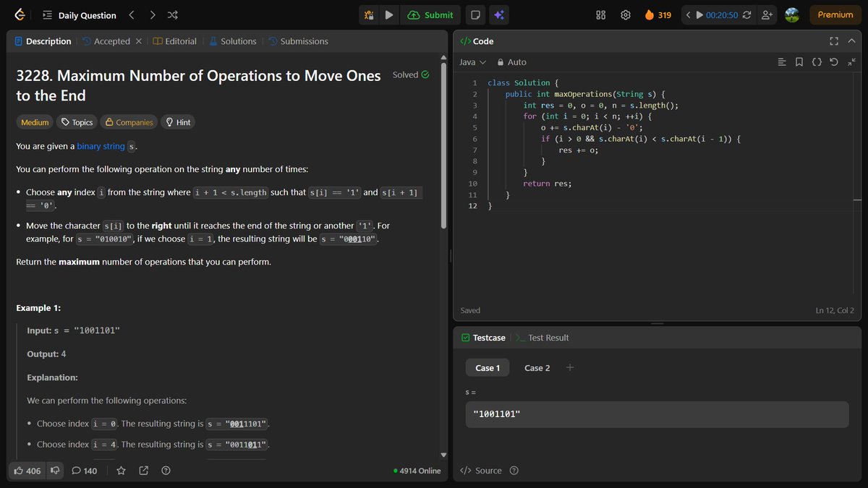Expand the Companies tag
This screenshot has width=868, height=488.
tap(129, 122)
